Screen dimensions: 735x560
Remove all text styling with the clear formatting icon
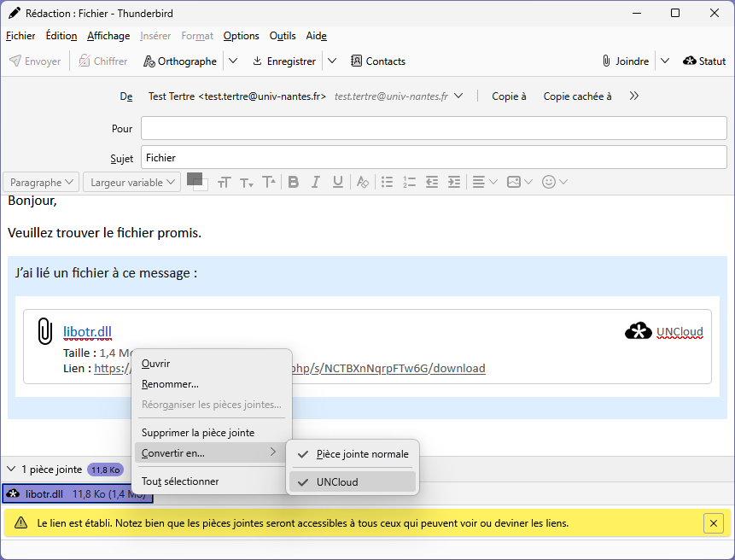(x=361, y=182)
